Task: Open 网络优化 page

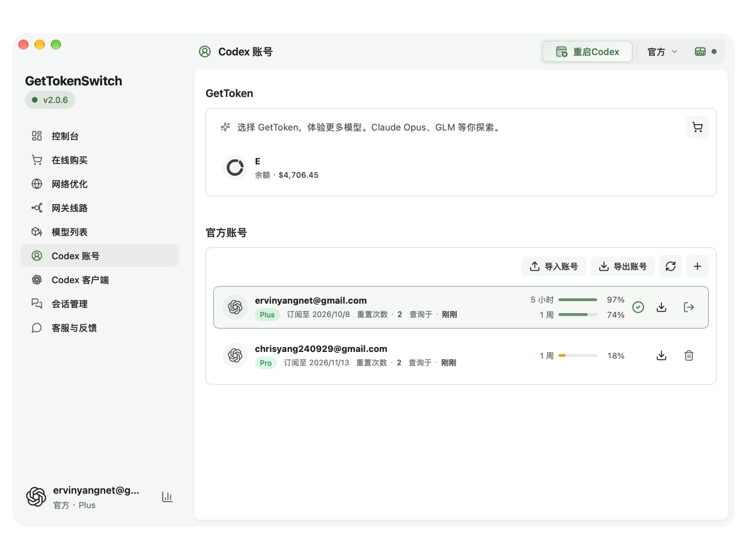Action: pos(100,184)
